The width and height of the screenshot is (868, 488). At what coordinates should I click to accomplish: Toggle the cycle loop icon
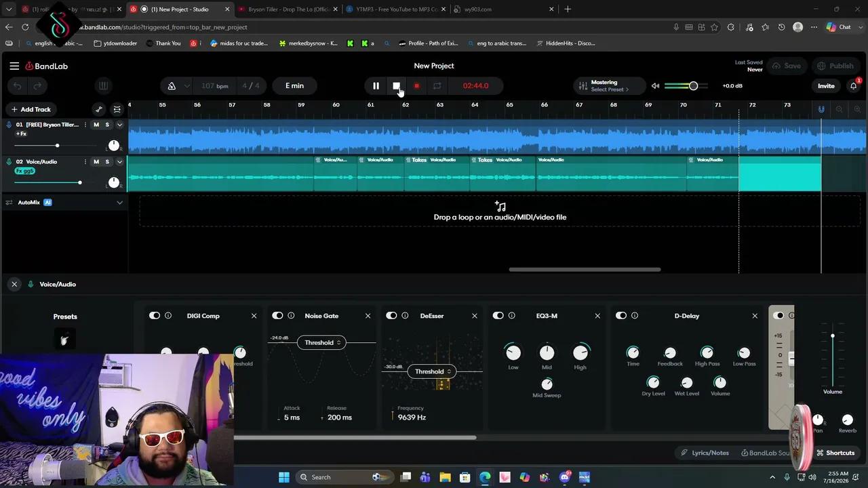coord(437,86)
